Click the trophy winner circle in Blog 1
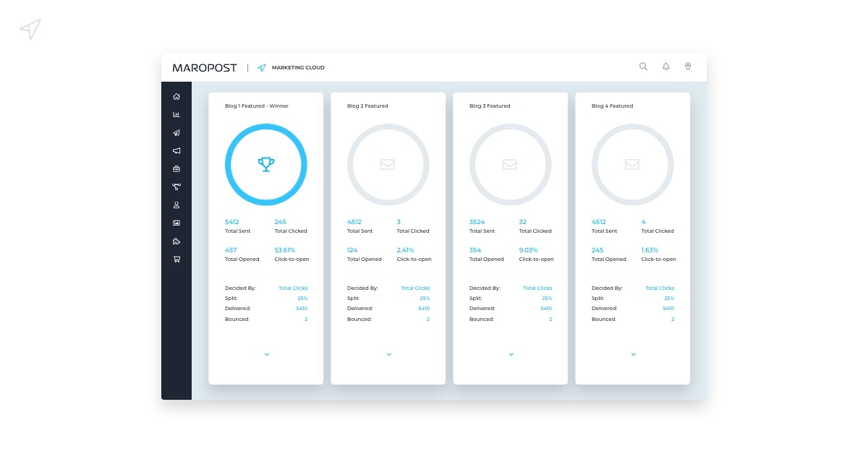 [x=266, y=164]
